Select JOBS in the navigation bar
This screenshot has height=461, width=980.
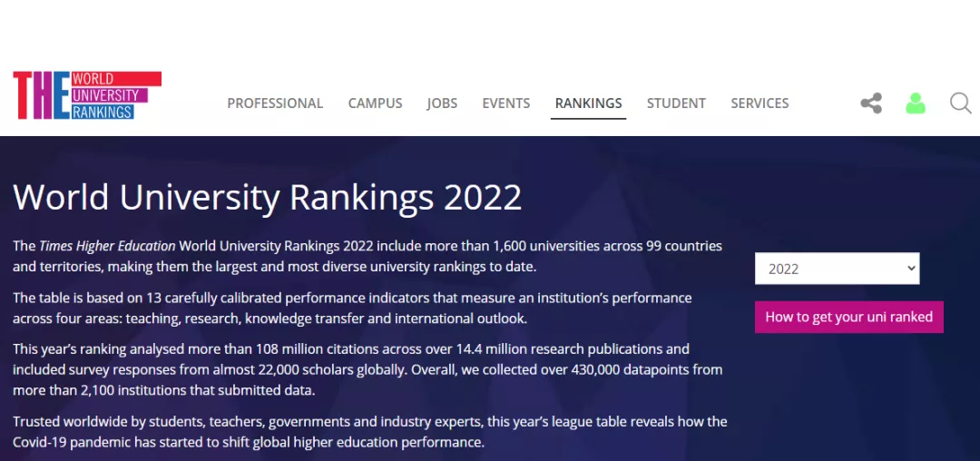[x=442, y=103]
